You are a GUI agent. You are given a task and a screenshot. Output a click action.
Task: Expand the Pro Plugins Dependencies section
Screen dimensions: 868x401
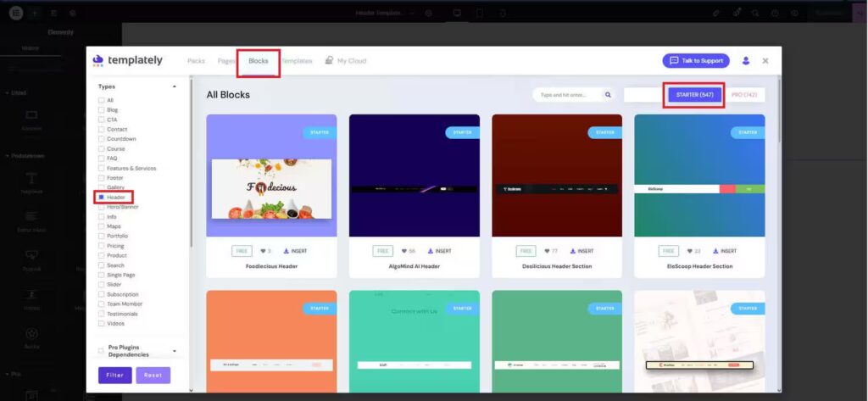coord(175,351)
